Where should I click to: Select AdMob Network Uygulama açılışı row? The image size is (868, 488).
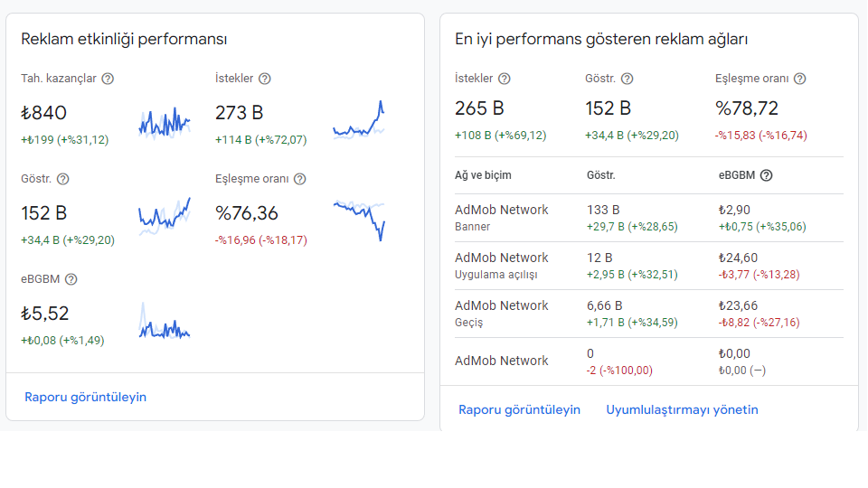[x=649, y=266]
